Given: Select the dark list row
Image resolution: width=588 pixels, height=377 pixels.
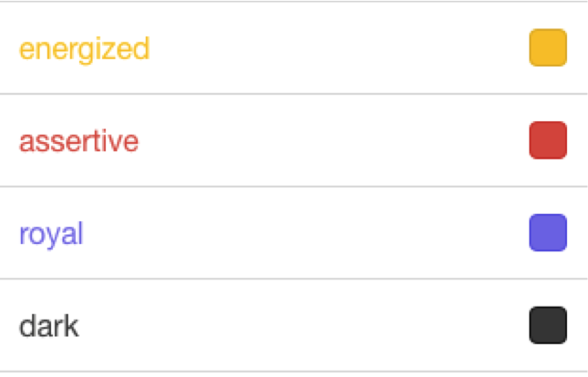Looking at the screenshot, I should 294,326.
